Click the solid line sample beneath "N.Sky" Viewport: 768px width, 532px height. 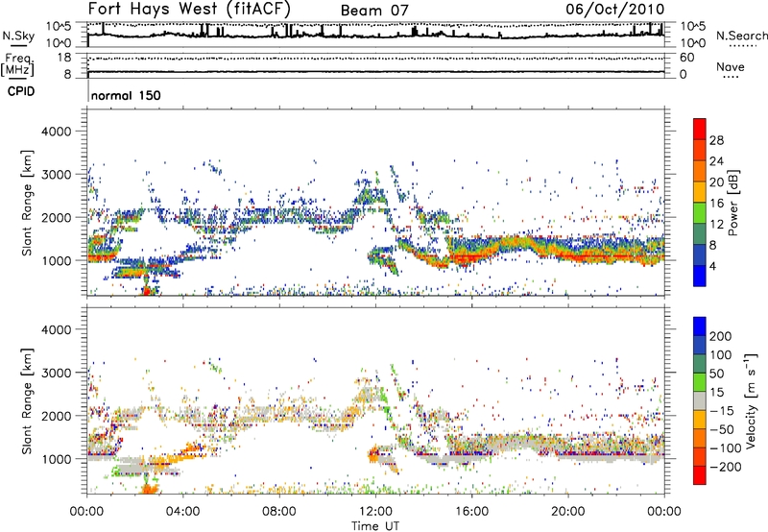point(18,45)
